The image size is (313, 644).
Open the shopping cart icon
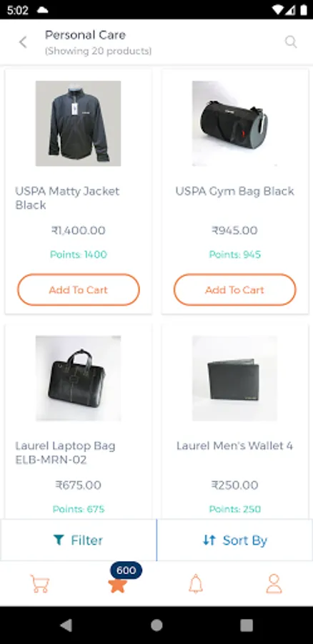point(40,584)
